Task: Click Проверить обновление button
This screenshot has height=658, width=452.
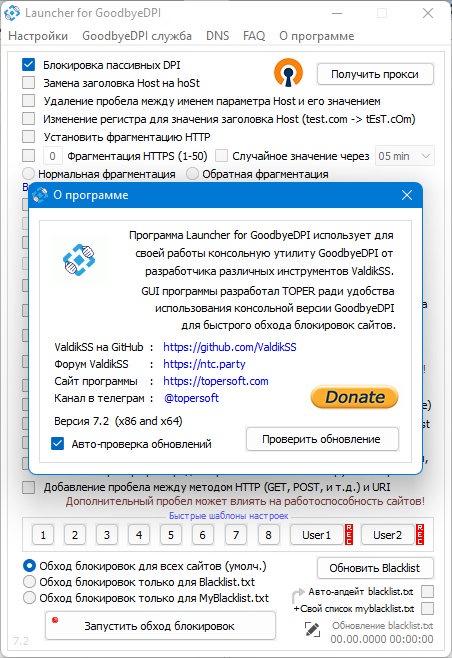Action: (322, 439)
